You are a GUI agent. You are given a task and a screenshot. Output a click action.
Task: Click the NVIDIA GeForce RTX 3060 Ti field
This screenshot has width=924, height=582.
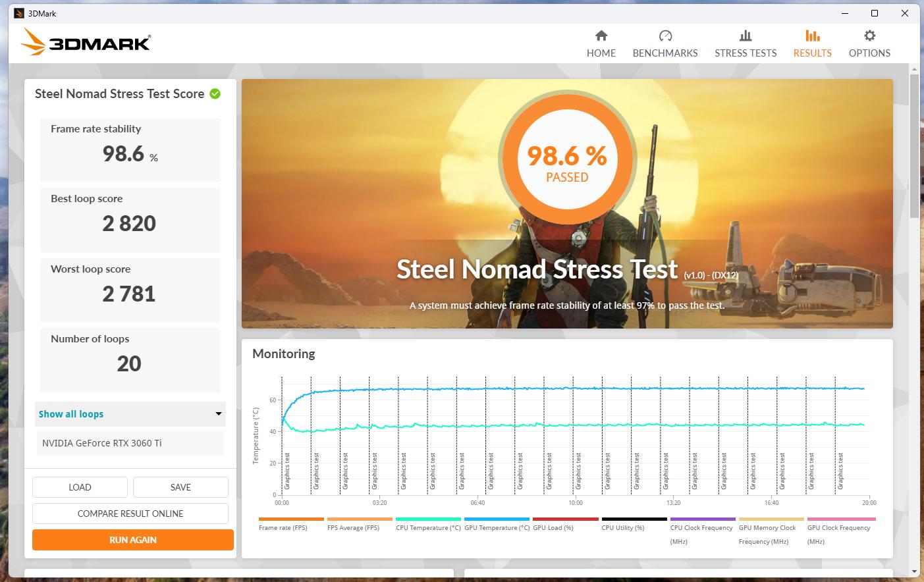tap(130, 443)
